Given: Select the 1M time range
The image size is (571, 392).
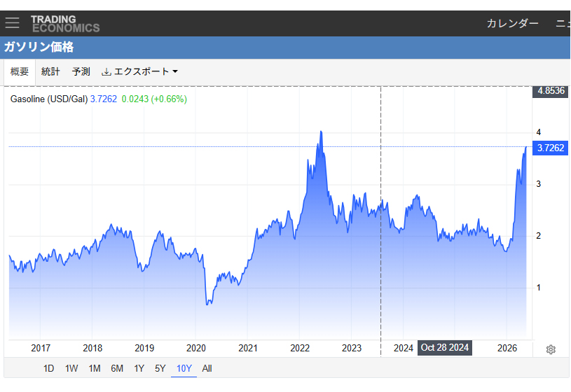Looking at the screenshot, I should tap(95, 369).
